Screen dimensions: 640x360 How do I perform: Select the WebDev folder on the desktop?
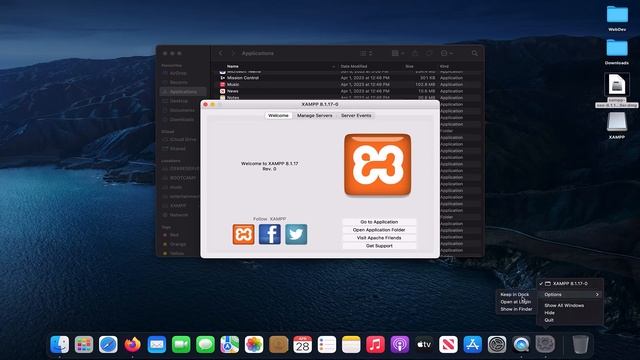pyautogui.click(x=617, y=18)
